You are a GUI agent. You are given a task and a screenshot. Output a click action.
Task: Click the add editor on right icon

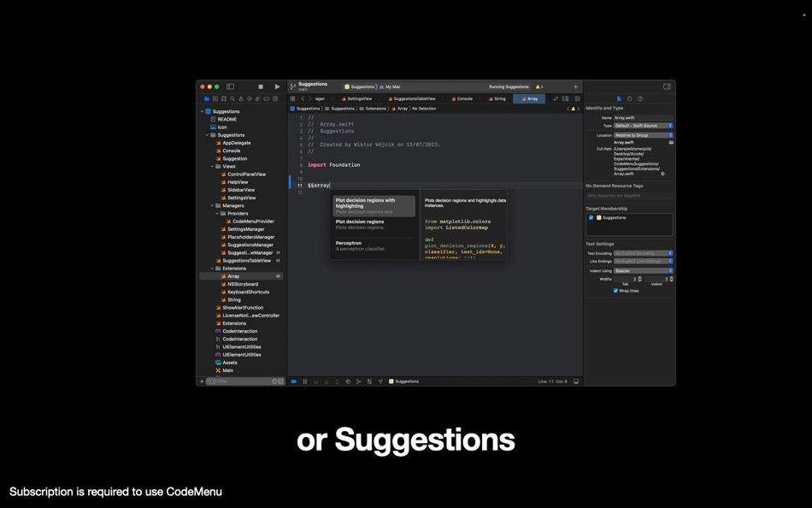pyautogui.click(x=577, y=98)
